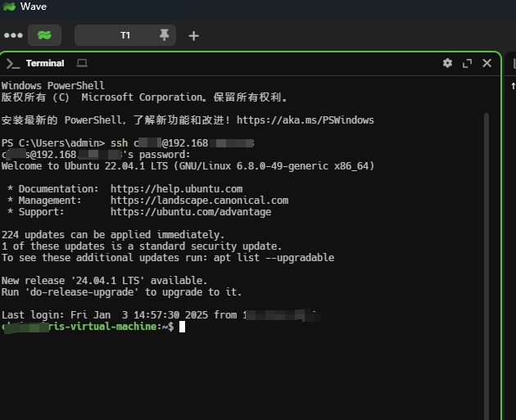Open terminal block settings gear
This screenshot has height=420, width=516.
[x=447, y=63]
